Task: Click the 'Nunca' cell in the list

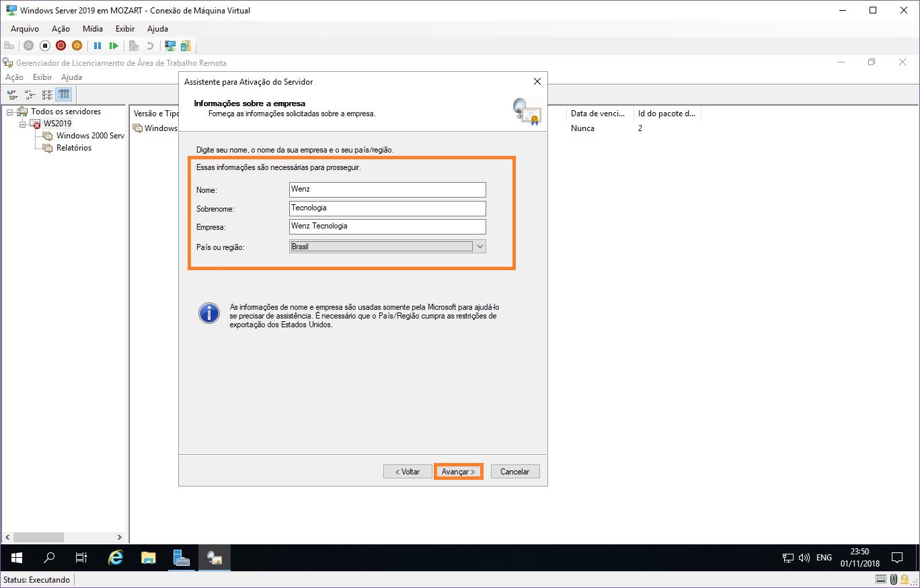Action: (x=582, y=128)
